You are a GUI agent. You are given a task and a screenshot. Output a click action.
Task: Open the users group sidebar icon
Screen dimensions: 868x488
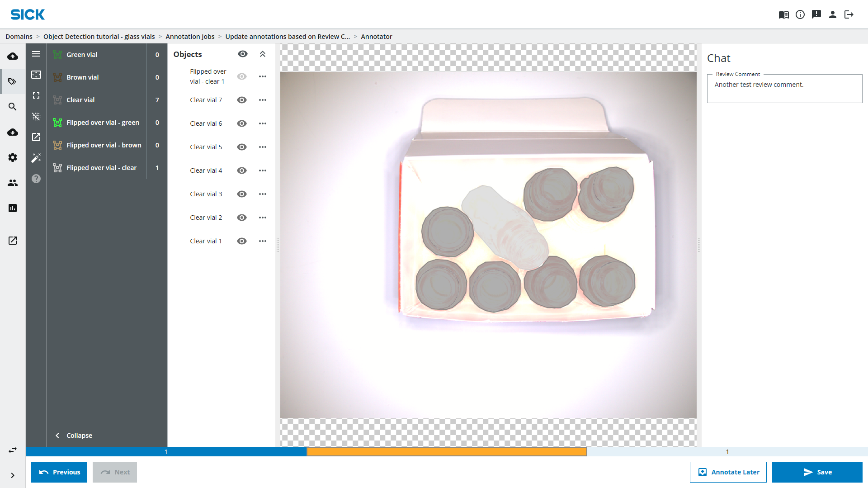tap(13, 183)
